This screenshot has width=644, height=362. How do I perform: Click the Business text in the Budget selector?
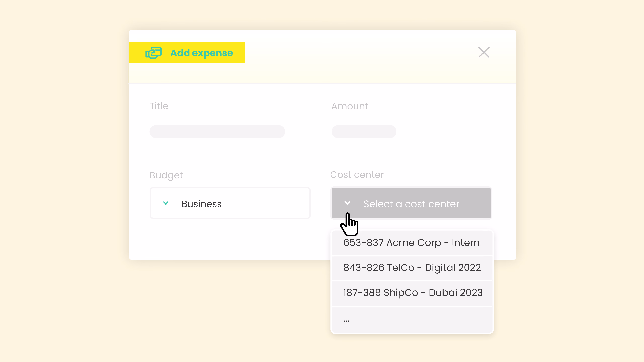[202, 204]
